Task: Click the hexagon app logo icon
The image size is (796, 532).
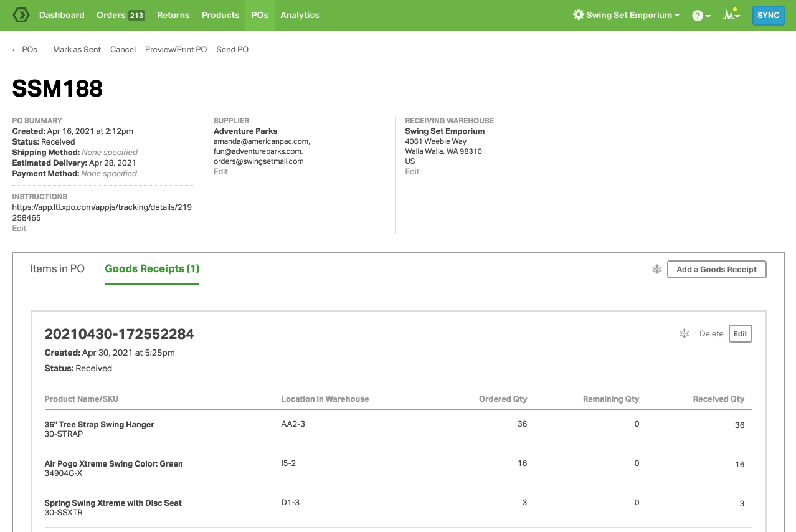Action: tap(21, 15)
